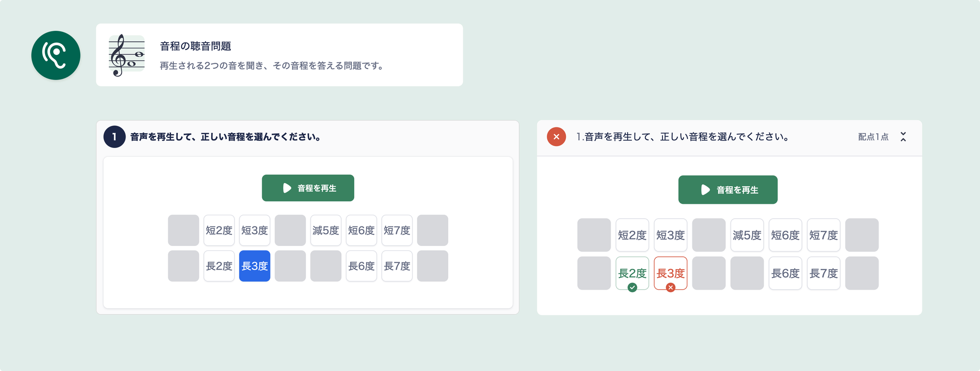Click the green checkmark badge under 長2度

(x=632, y=288)
